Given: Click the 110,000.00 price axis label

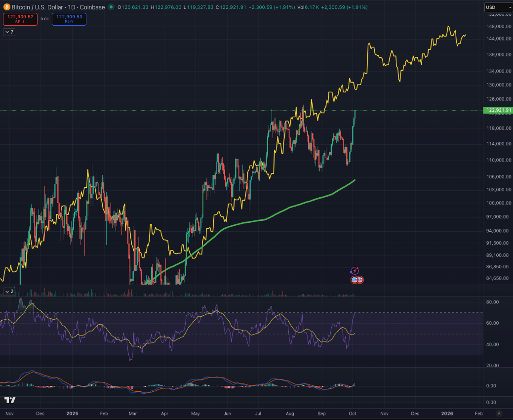Looking at the screenshot, I should (499, 160).
